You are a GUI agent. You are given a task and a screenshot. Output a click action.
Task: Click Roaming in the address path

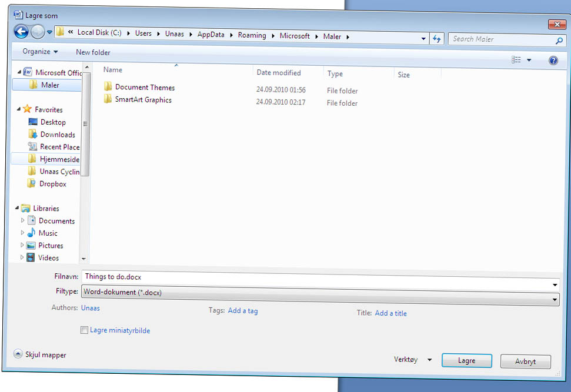tap(252, 35)
